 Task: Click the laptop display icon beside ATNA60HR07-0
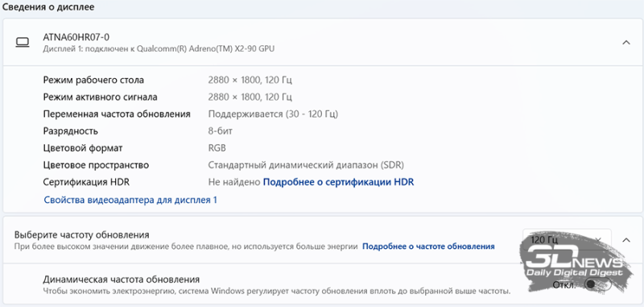point(23,43)
